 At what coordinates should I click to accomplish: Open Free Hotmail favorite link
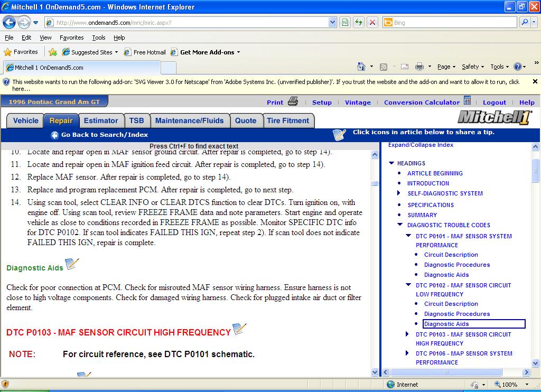[x=145, y=52]
